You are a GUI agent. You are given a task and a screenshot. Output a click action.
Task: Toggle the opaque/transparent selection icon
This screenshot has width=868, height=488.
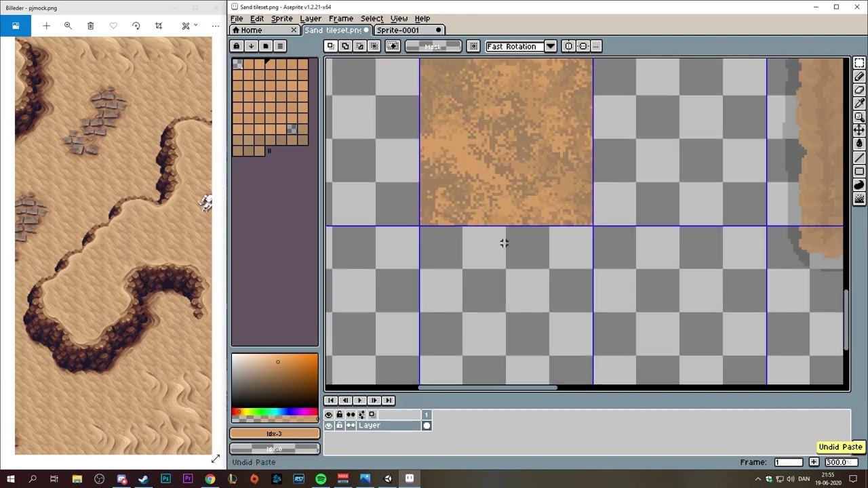coord(393,46)
